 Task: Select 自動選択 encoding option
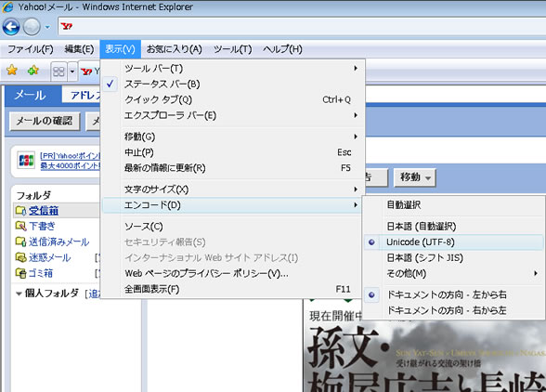454,205
